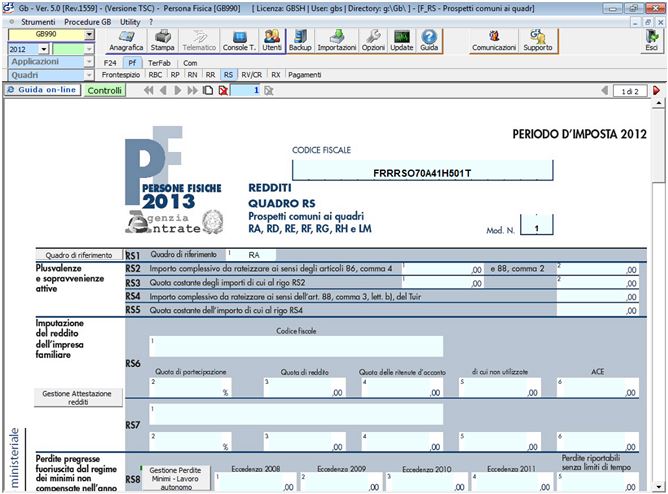
Task: Select the RS quadro tab
Action: click(x=228, y=75)
